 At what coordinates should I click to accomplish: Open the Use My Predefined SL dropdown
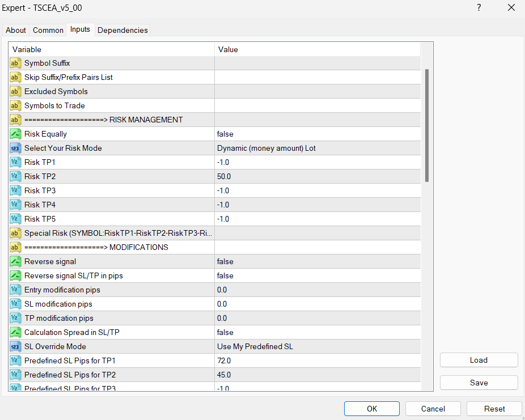[317, 346]
